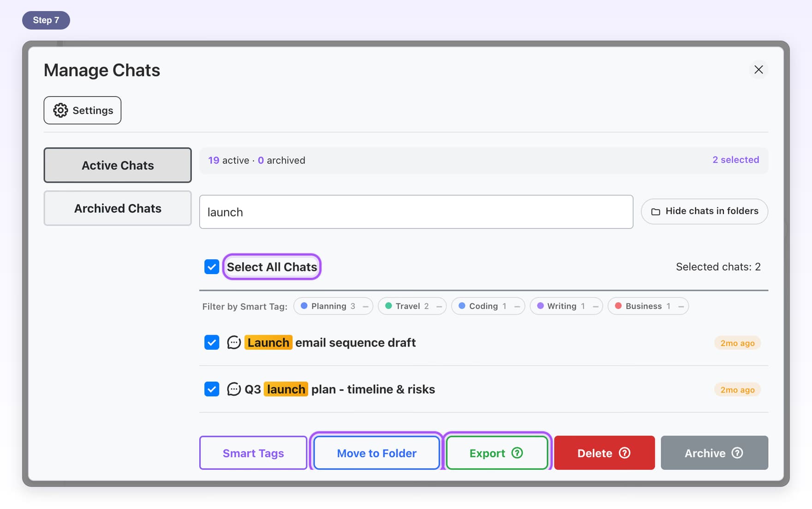Screen dimensions: 812x509
Task: Click the Selected chats: 2 text
Action: coord(718,267)
